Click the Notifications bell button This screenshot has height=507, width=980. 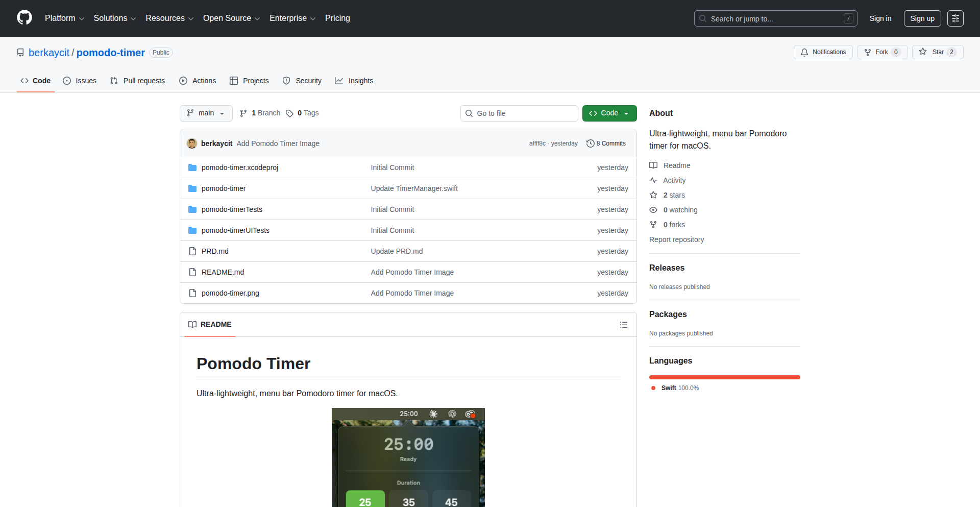pyautogui.click(x=823, y=52)
